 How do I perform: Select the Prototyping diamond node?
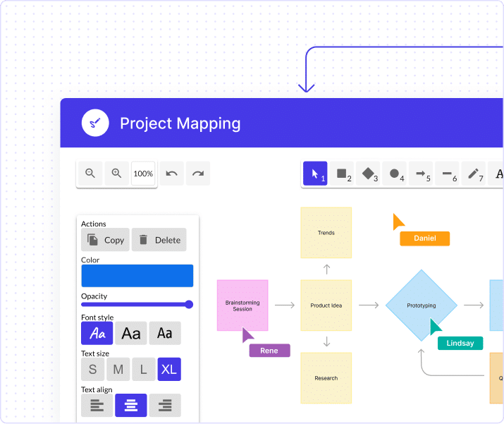422,305
